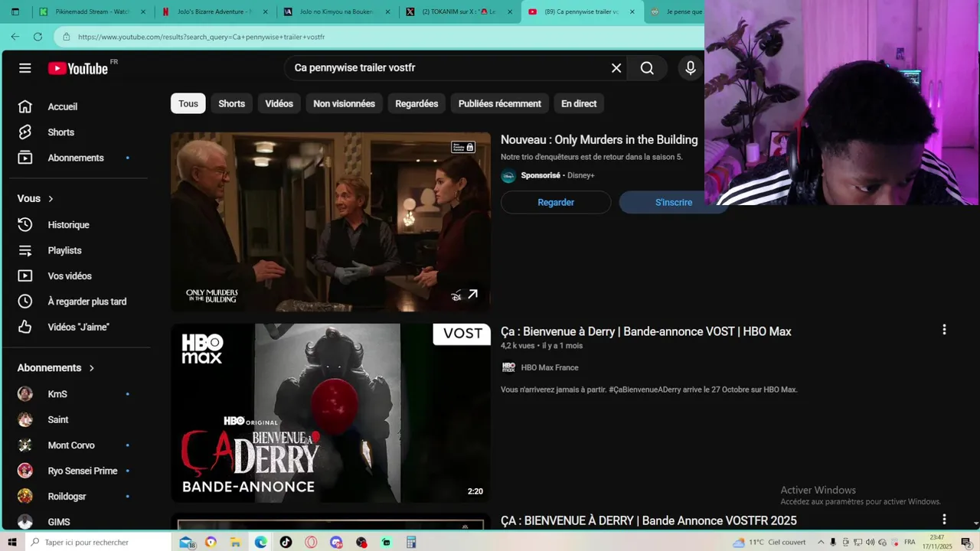
Task: Switch to the Pikinemadd Stream tab
Action: (x=91, y=11)
